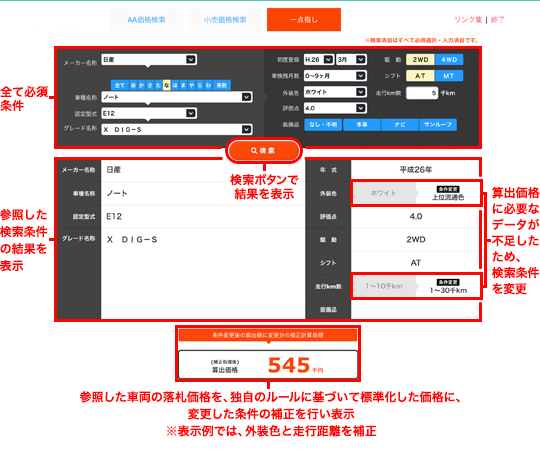Filter car names by 全て
The width and height of the screenshot is (540, 450).
pos(120,85)
